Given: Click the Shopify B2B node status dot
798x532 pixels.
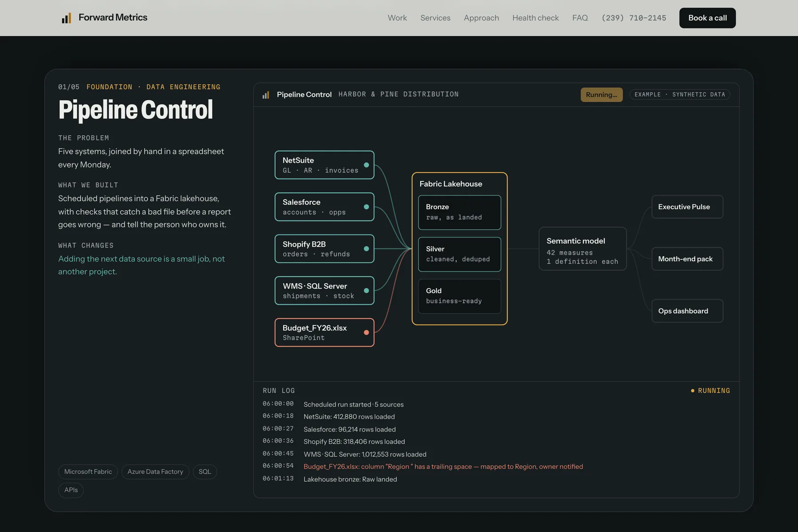Looking at the screenshot, I should click(366, 249).
